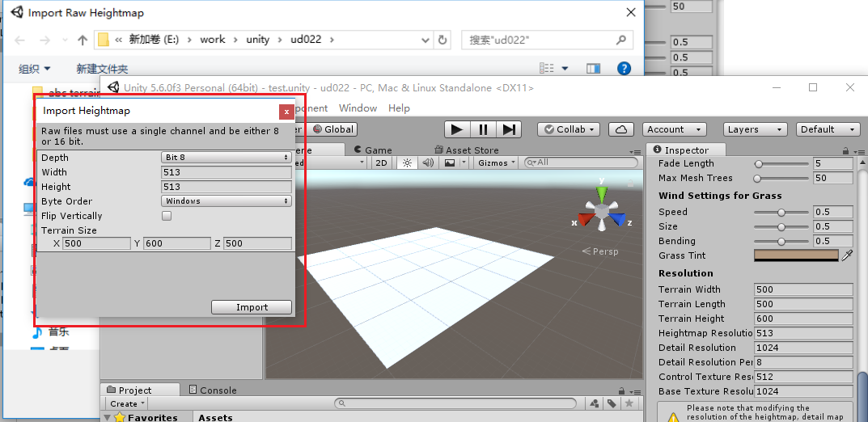Open the cloud services icon
The width and height of the screenshot is (868, 422).
point(621,129)
